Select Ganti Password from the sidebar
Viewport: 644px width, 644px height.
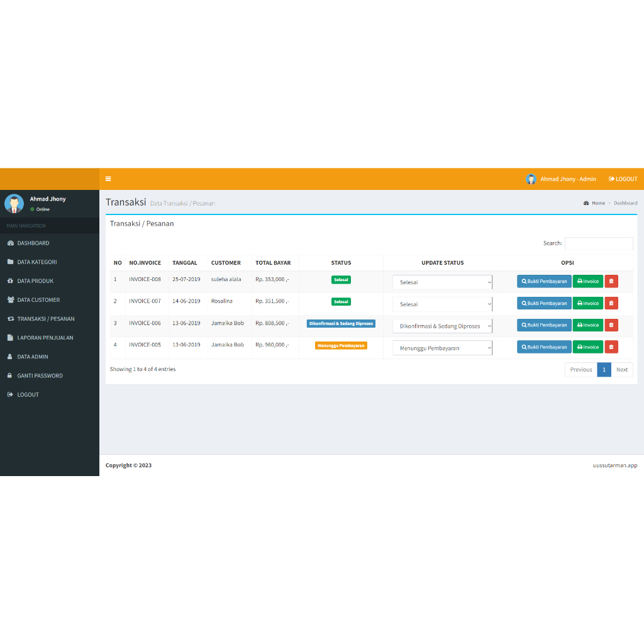click(x=40, y=375)
